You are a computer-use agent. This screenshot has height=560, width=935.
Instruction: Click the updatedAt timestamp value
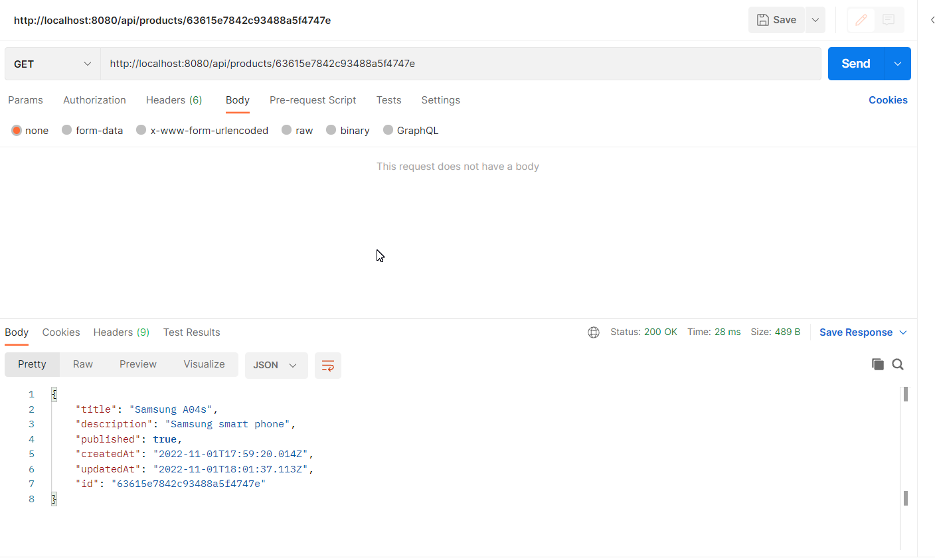click(x=230, y=469)
